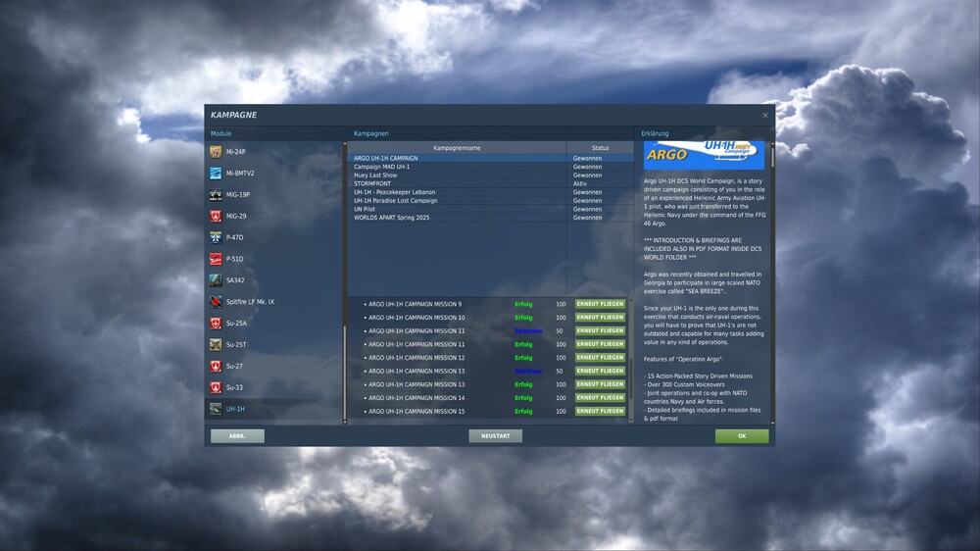Select the Mi-8MTV2 module icon

[216, 174]
